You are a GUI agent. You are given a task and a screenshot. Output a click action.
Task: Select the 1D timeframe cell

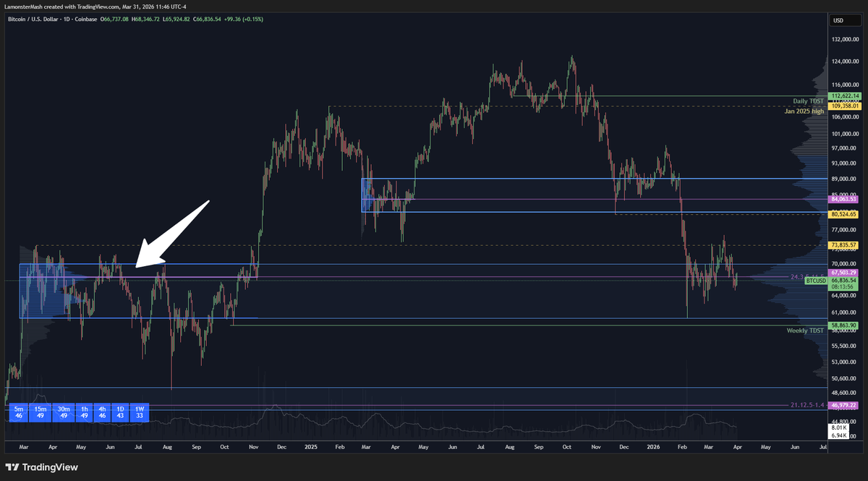click(x=121, y=412)
